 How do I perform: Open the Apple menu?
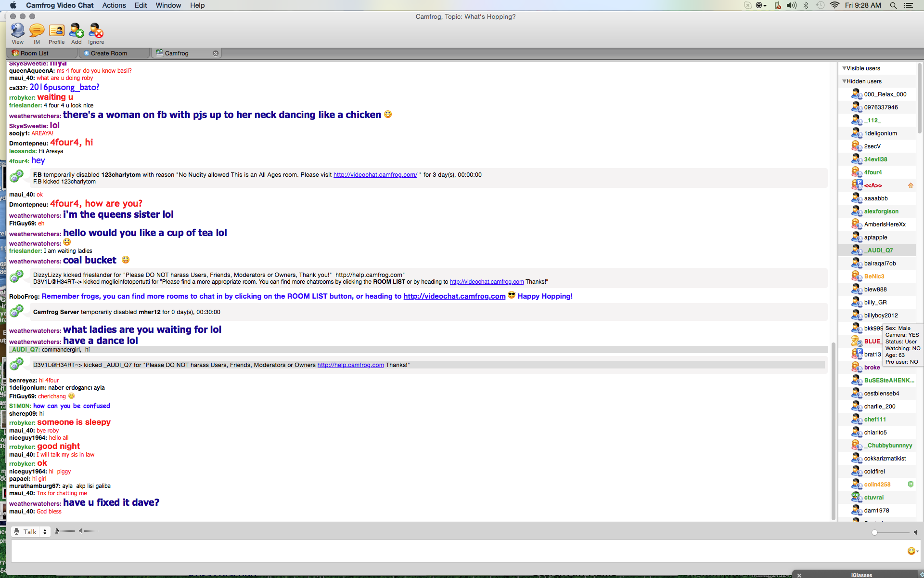click(x=13, y=5)
